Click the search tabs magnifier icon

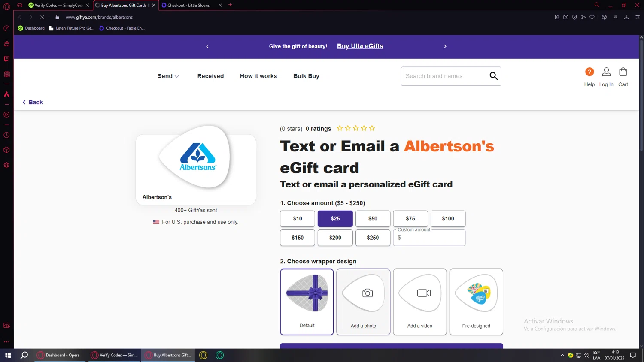(x=597, y=5)
